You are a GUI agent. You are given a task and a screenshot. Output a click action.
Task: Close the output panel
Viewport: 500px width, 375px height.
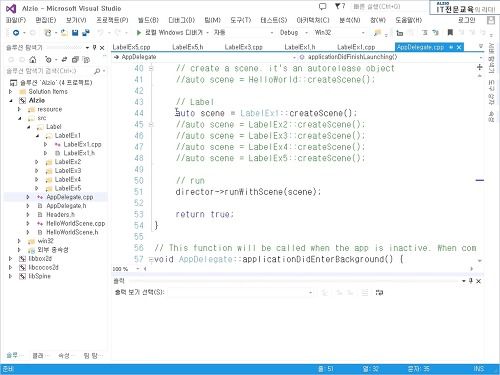click(478, 281)
